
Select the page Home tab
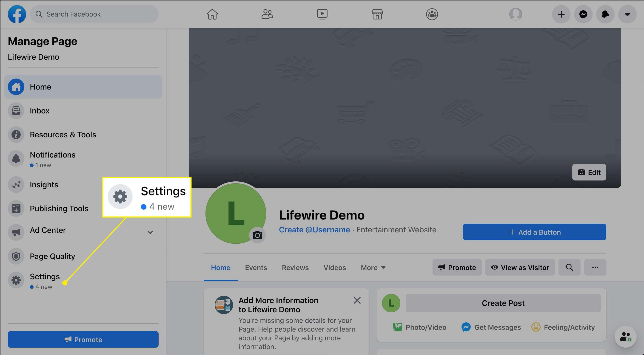coord(220,268)
